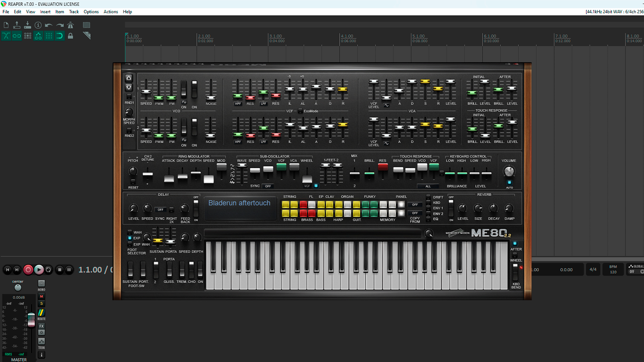Toggle the metronome toolbar icon

pos(71,25)
